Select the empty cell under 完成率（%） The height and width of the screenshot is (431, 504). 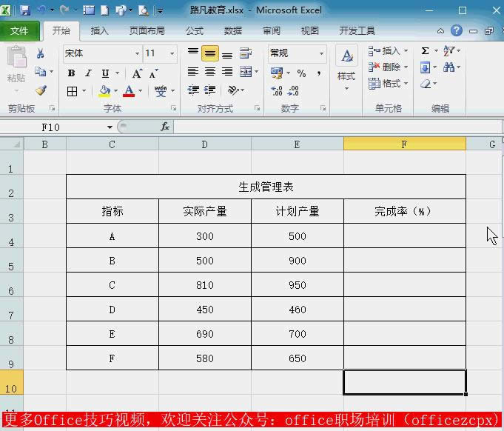(404, 236)
